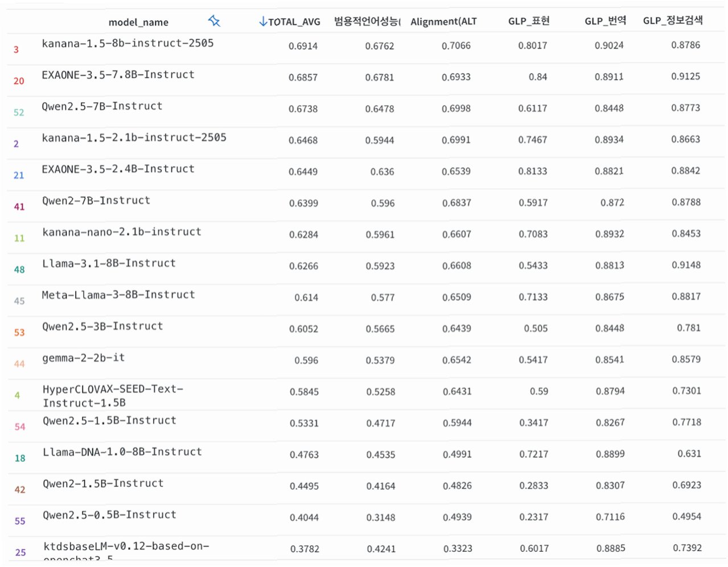Click TOTAL_AVG value 0.614

(306, 297)
